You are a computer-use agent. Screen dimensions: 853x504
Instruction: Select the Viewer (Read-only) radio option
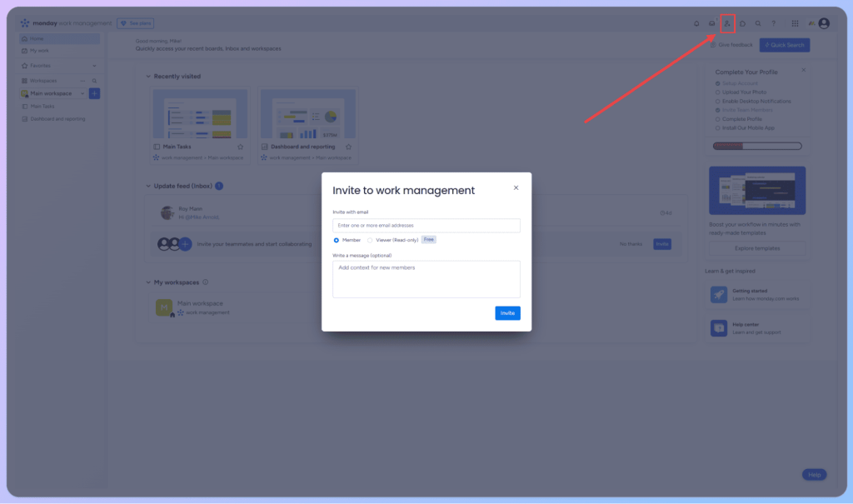(x=370, y=240)
